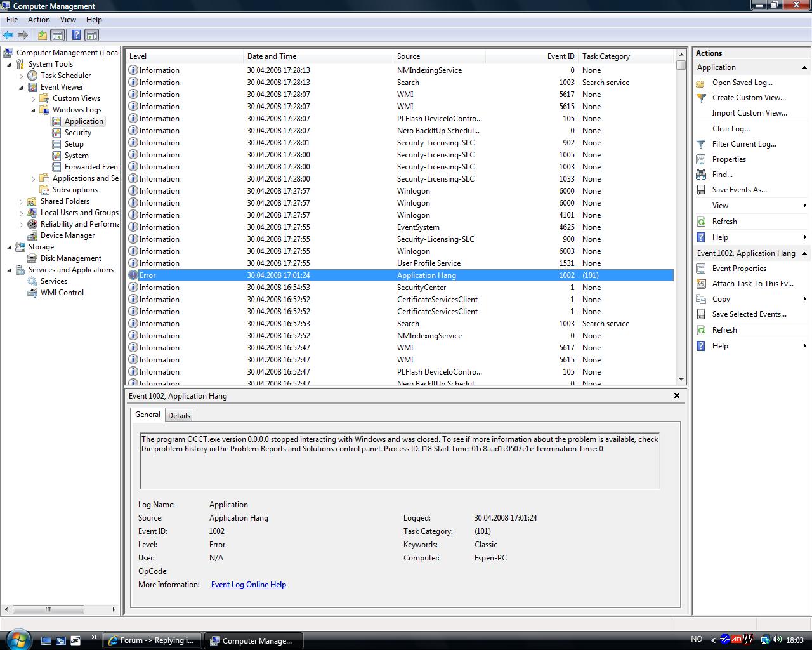Switch to the Details tab
The width and height of the screenshot is (812, 650).
(x=179, y=415)
